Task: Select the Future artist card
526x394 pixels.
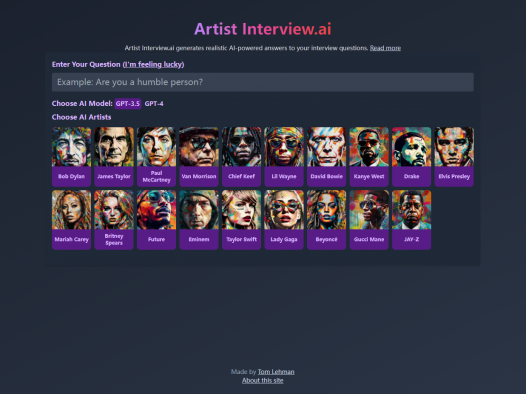Action: click(x=156, y=220)
